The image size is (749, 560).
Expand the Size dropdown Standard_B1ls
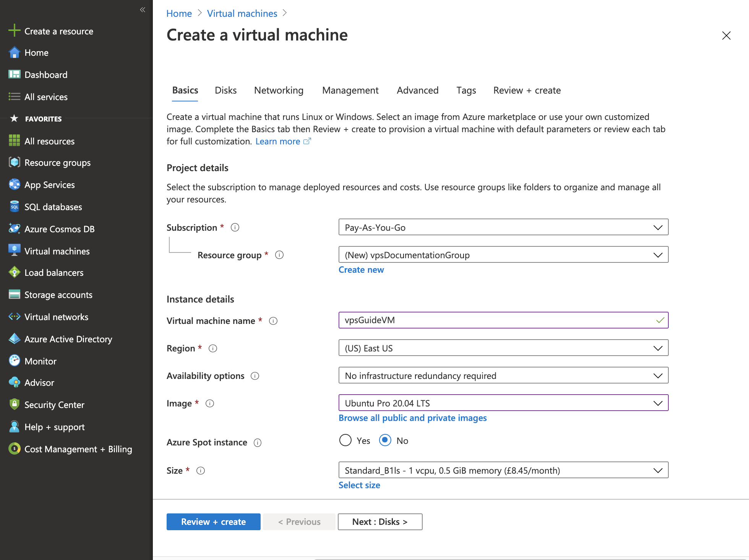click(x=503, y=470)
